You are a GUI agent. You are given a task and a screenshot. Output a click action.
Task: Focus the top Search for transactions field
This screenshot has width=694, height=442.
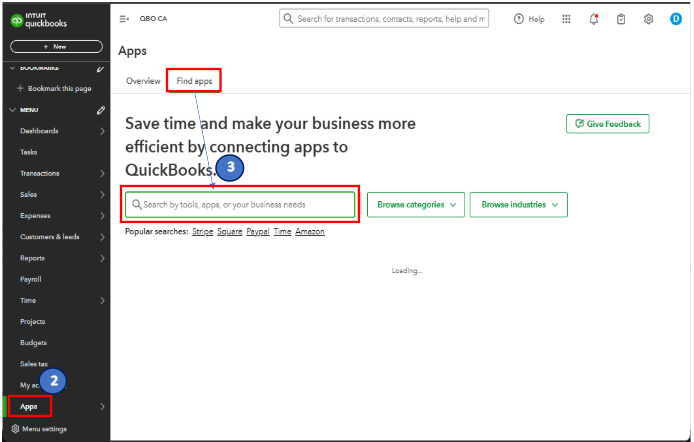[x=384, y=19]
